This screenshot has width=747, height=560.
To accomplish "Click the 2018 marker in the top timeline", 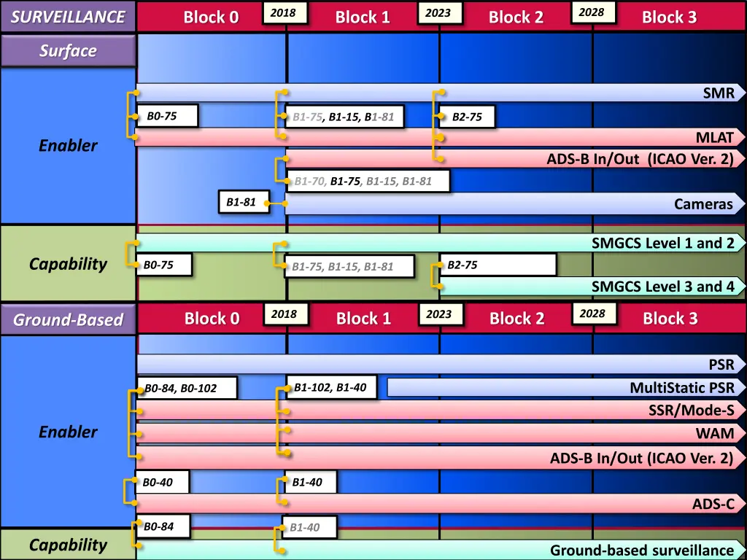I will click(282, 13).
